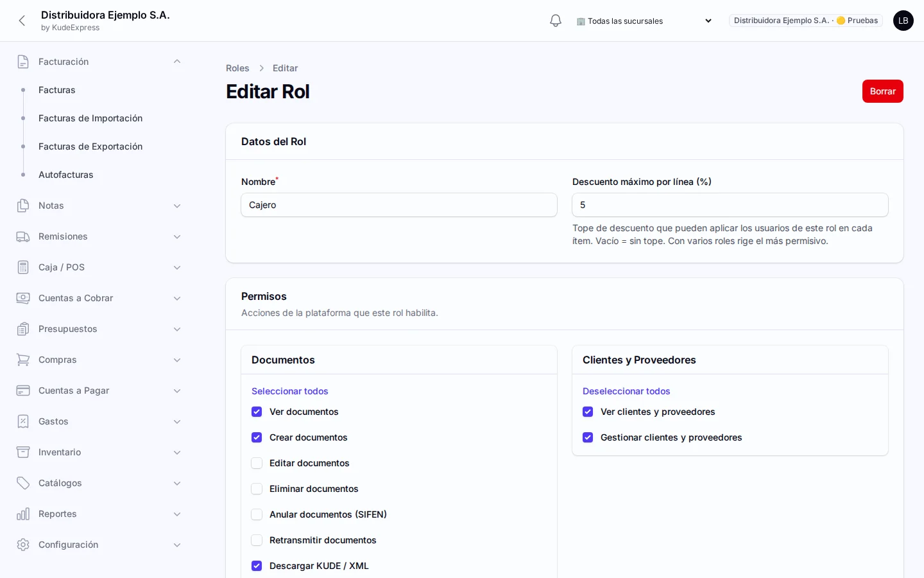This screenshot has width=924, height=578.
Task: Click the back arrow icon
Action: tap(22, 21)
